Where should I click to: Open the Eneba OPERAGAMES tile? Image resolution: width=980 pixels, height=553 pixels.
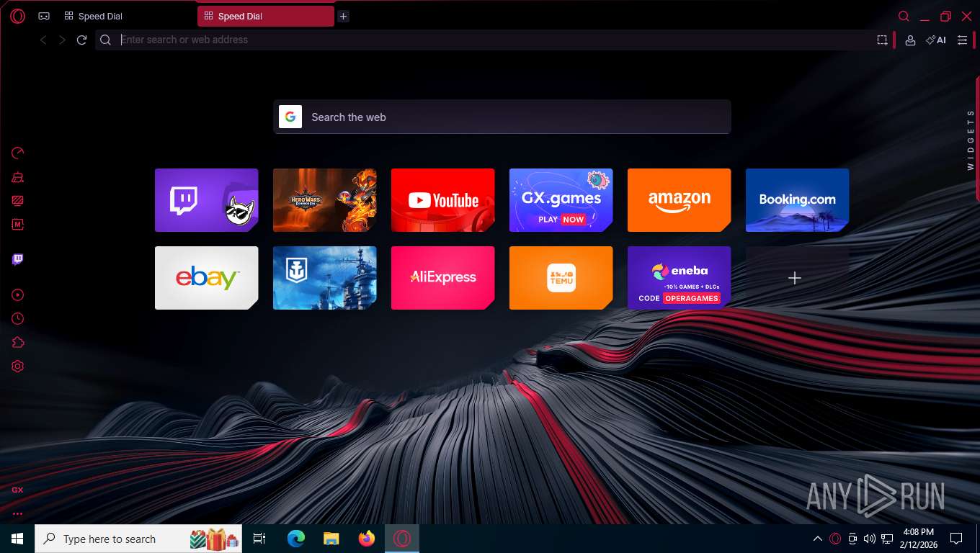click(x=679, y=278)
